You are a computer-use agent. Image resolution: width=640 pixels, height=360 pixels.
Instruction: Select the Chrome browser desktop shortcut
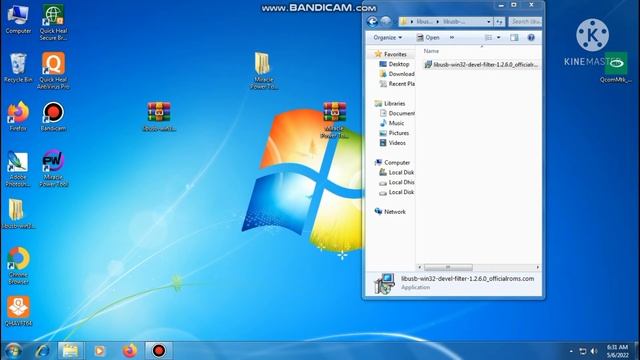pyautogui.click(x=18, y=265)
